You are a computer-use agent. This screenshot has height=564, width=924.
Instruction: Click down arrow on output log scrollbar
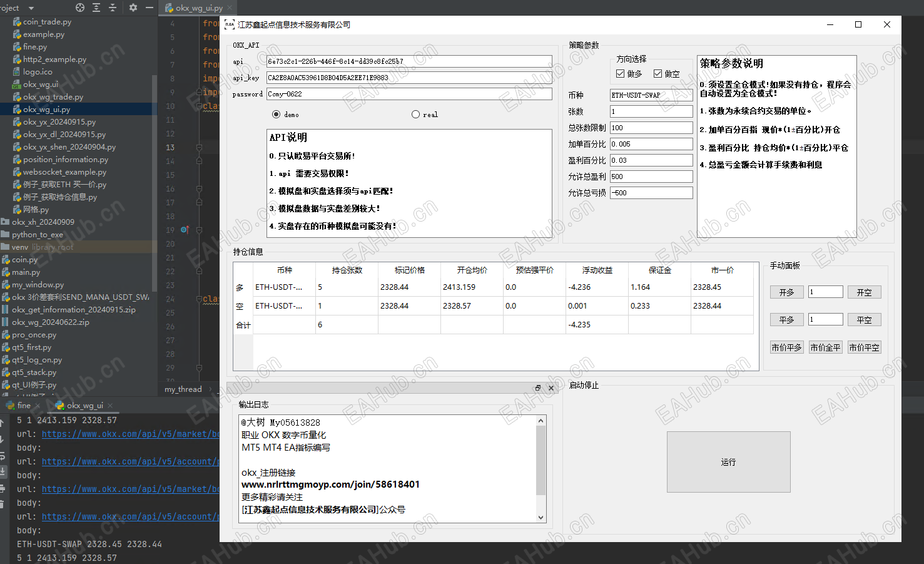click(x=541, y=518)
